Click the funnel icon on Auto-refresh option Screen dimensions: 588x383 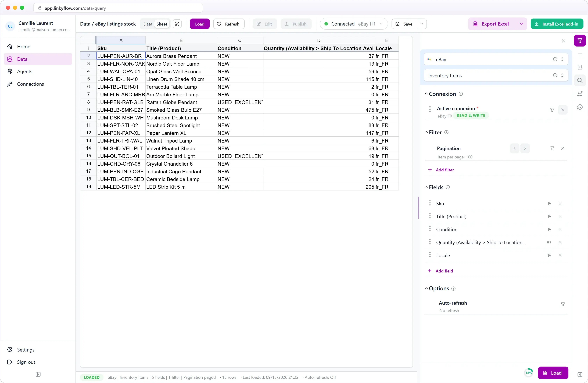click(562, 304)
